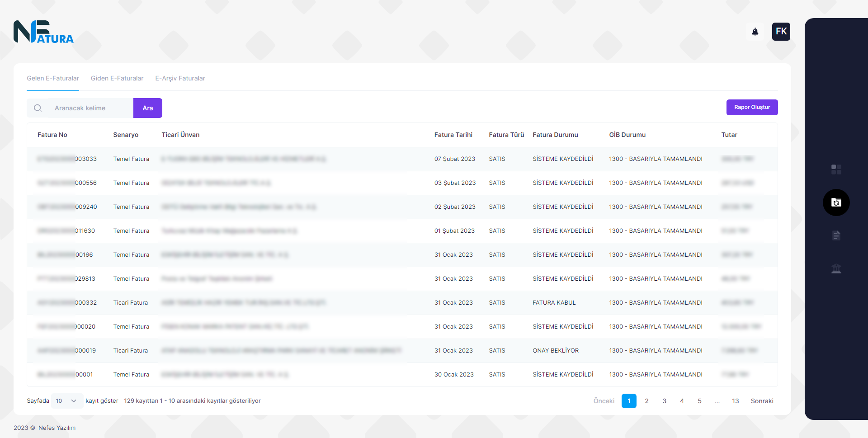Open the document sidebar icon
Viewport: 868px width, 438px height.
(x=836, y=235)
